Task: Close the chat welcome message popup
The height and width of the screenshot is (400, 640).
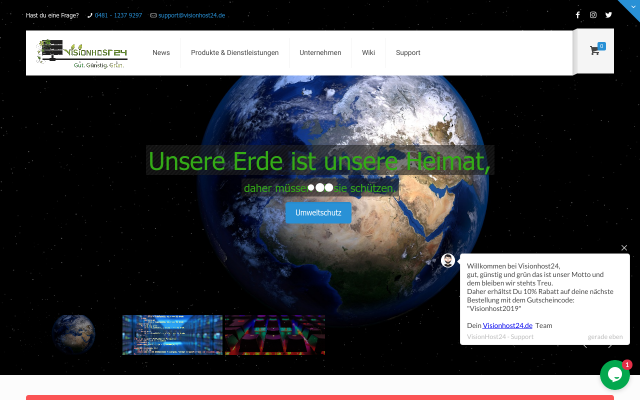Action: point(624,247)
